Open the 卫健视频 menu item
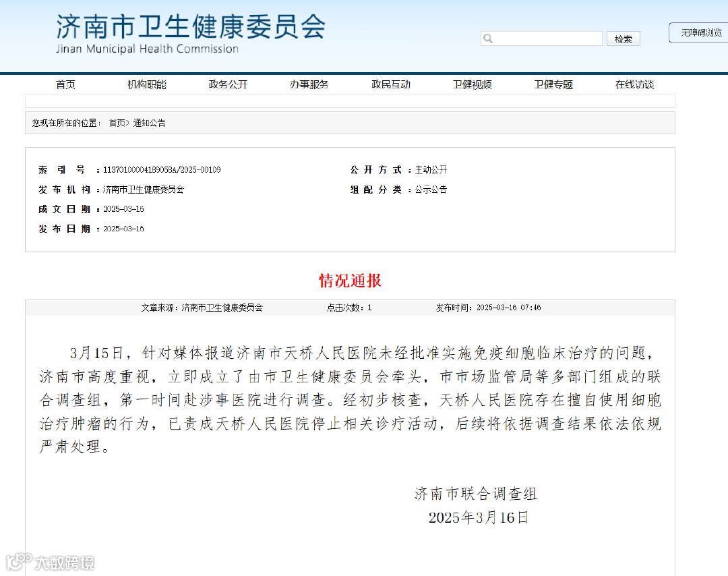This screenshot has height=576, width=728. (x=472, y=84)
